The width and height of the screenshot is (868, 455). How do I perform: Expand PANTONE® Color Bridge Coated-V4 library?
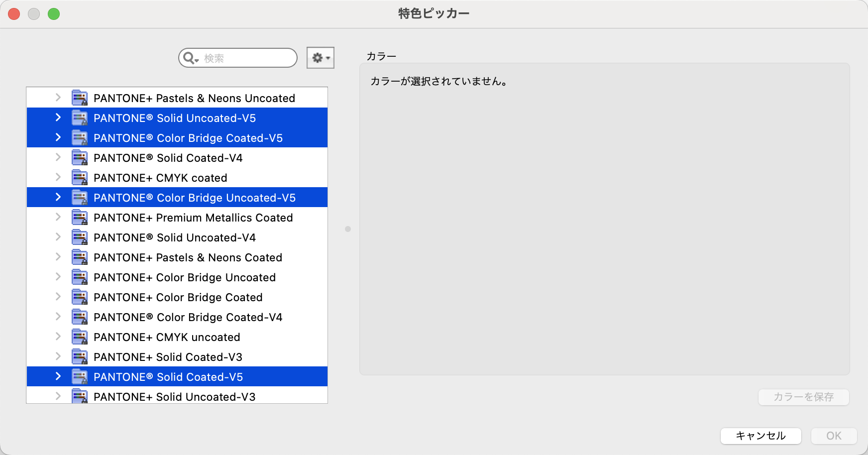58,317
